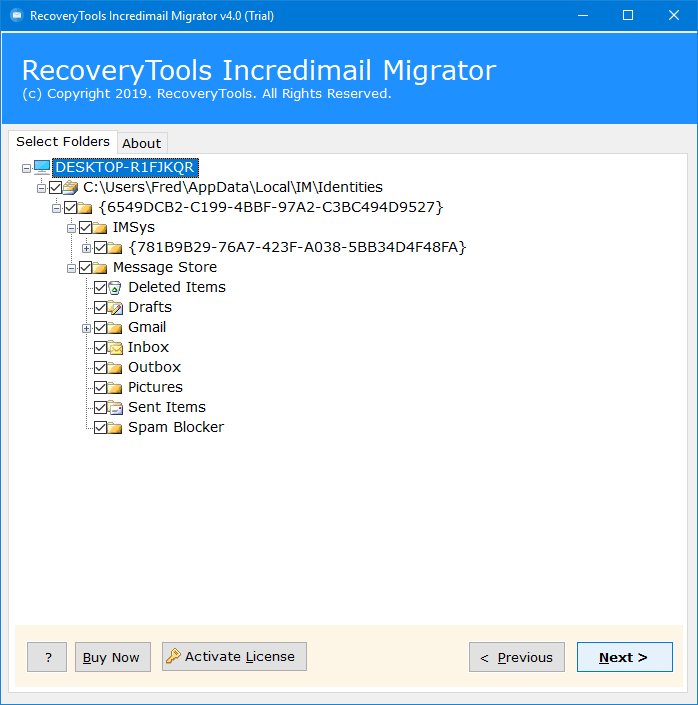Uncheck the Inbox checkbox

tap(100, 348)
